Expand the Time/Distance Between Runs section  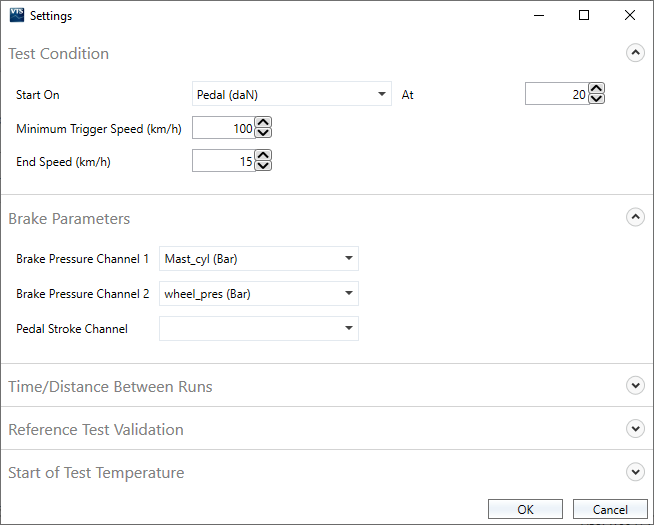635,386
